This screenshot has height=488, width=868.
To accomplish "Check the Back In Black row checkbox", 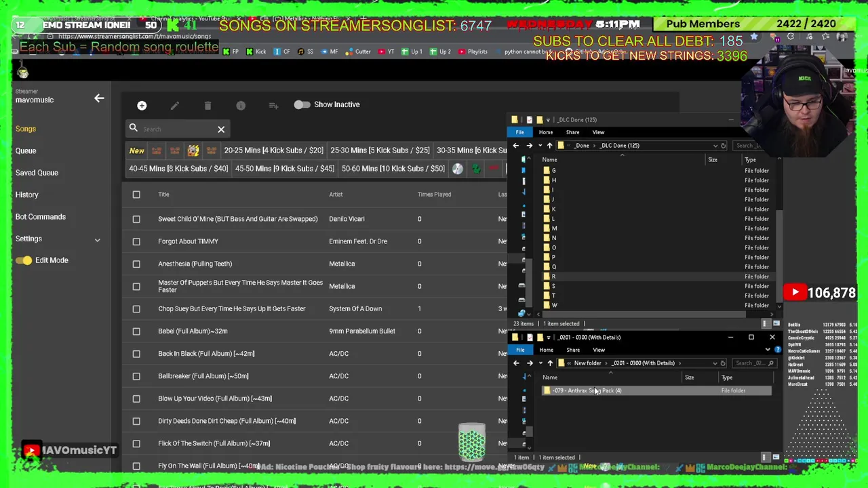I will (136, 354).
